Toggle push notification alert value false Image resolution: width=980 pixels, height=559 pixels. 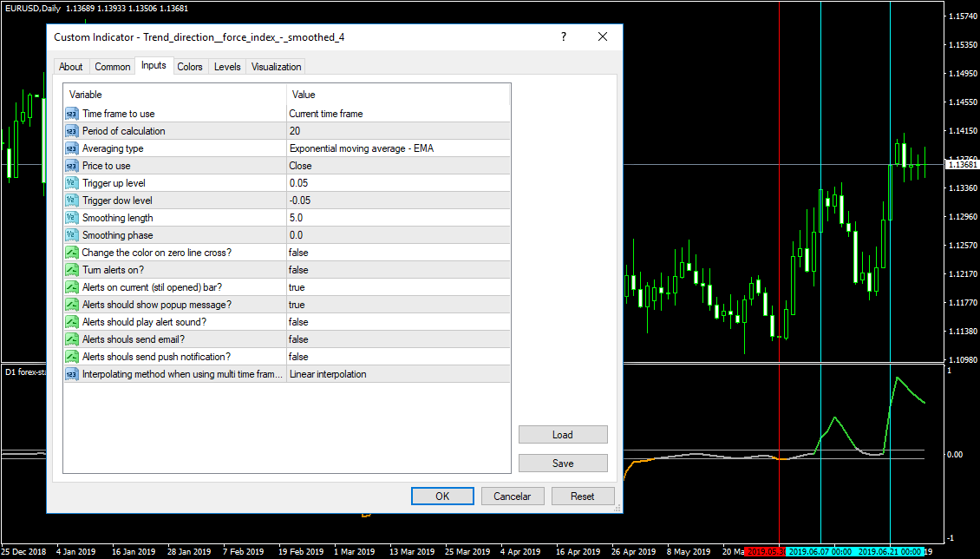pyautogui.click(x=398, y=357)
